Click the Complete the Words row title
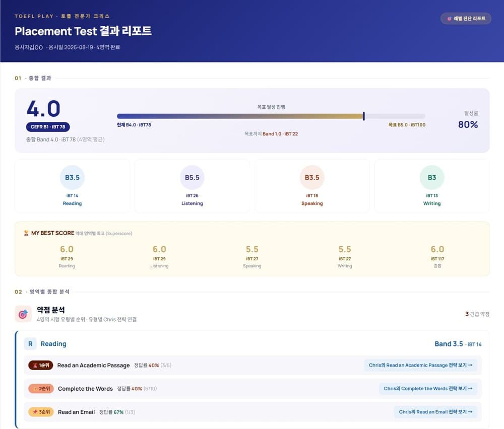Image resolution: width=504 pixels, height=429 pixels. (x=86, y=389)
